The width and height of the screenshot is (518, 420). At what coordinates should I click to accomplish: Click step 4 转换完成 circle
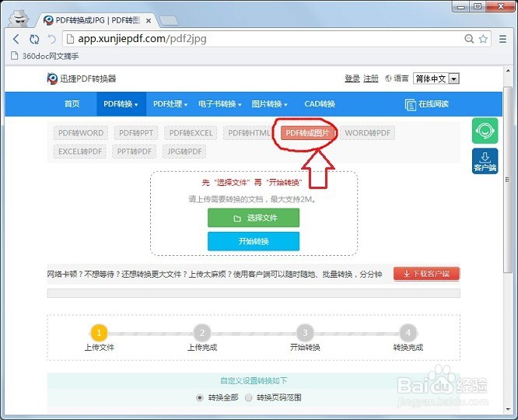pyautogui.click(x=408, y=333)
